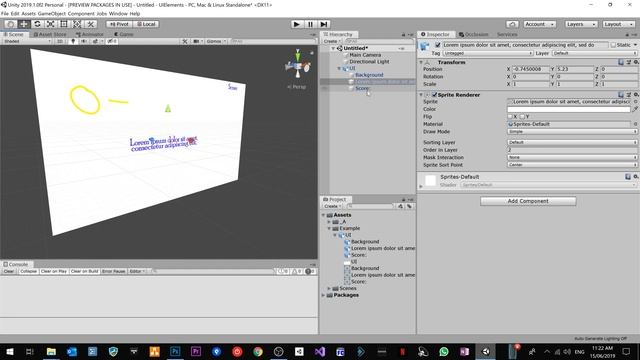Click the Add Component button
Viewport: 640px width, 360px height.
(528, 201)
